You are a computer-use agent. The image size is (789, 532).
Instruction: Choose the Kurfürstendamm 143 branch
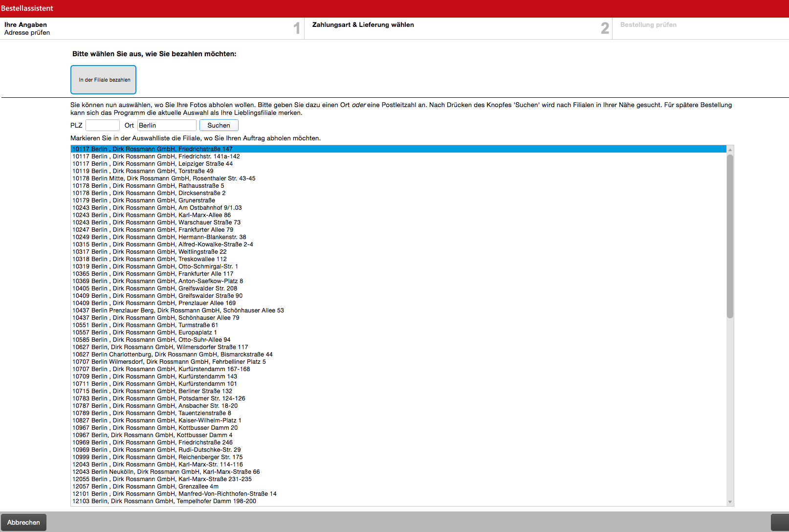[x=398, y=377]
